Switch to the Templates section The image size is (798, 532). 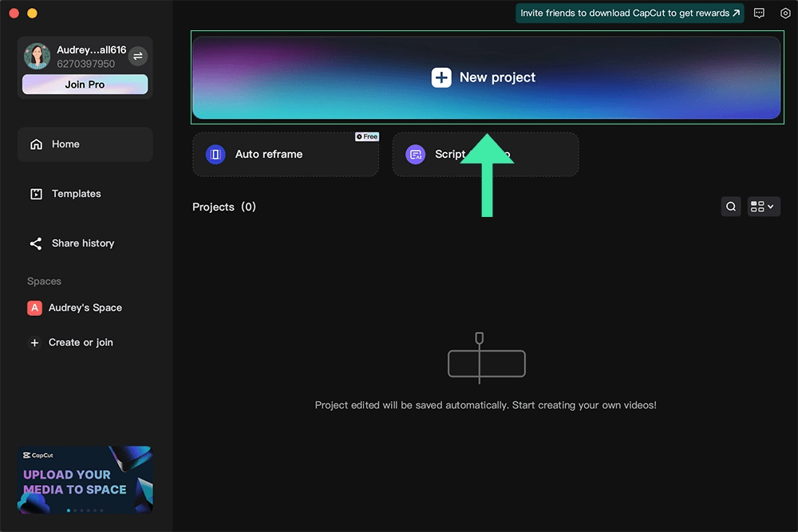coord(76,193)
